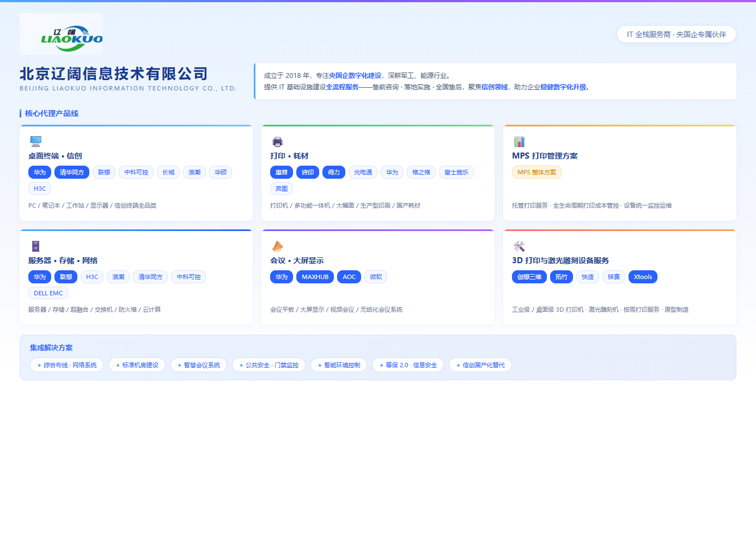This screenshot has width=756, height=540.
Task: Click the 打印 • 耗材 card title
Action: [289, 156]
